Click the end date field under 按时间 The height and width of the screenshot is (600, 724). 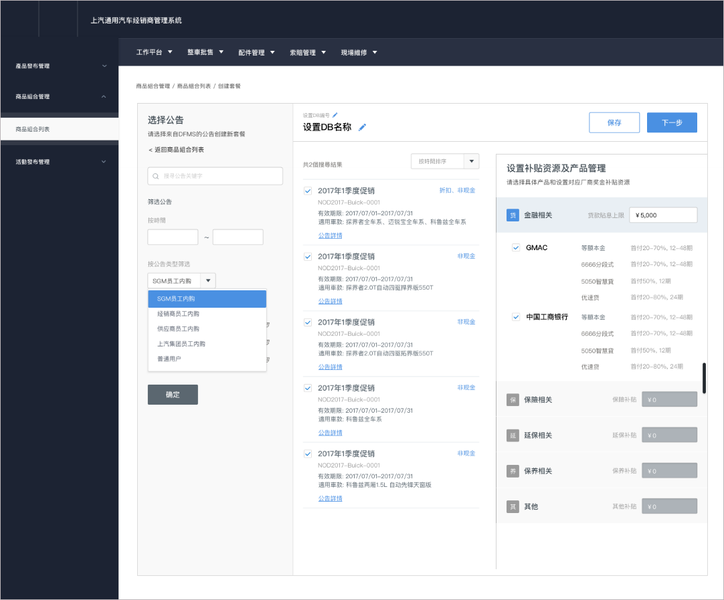point(238,237)
